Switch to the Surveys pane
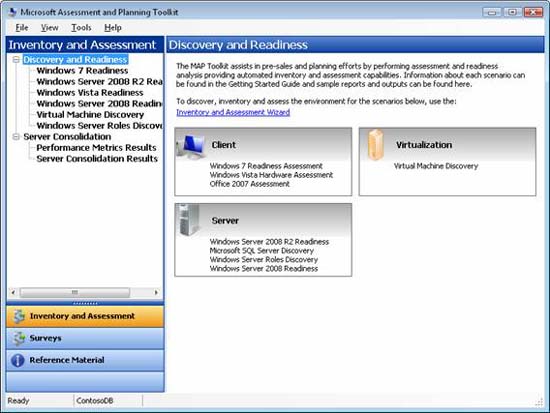 (85, 338)
